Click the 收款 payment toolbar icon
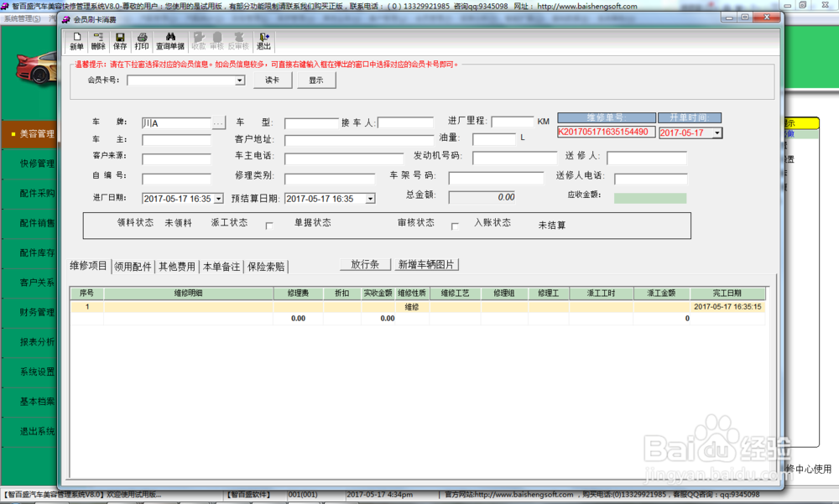The height and width of the screenshot is (504, 839). pyautogui.click(x=199, y=41)
